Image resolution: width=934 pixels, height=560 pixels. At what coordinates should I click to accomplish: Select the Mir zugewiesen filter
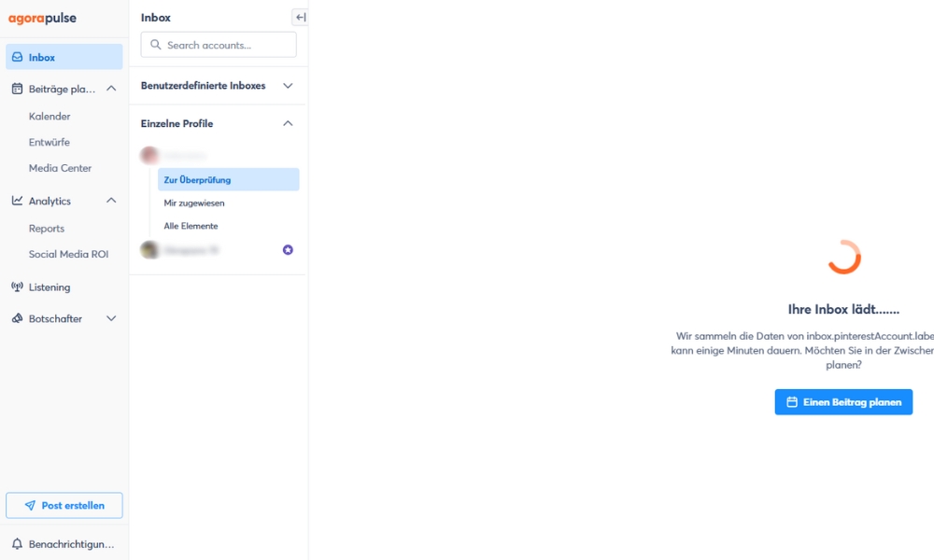coord(194,203)
